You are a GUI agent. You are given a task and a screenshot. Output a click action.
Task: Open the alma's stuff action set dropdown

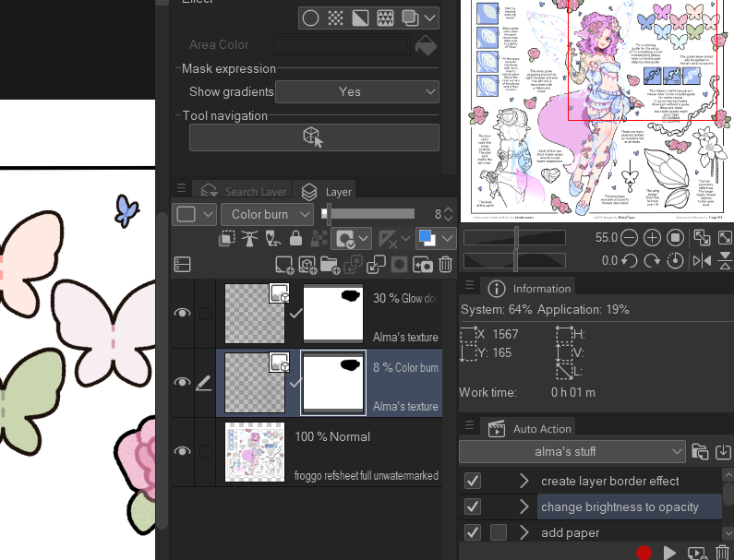[572, 451]
